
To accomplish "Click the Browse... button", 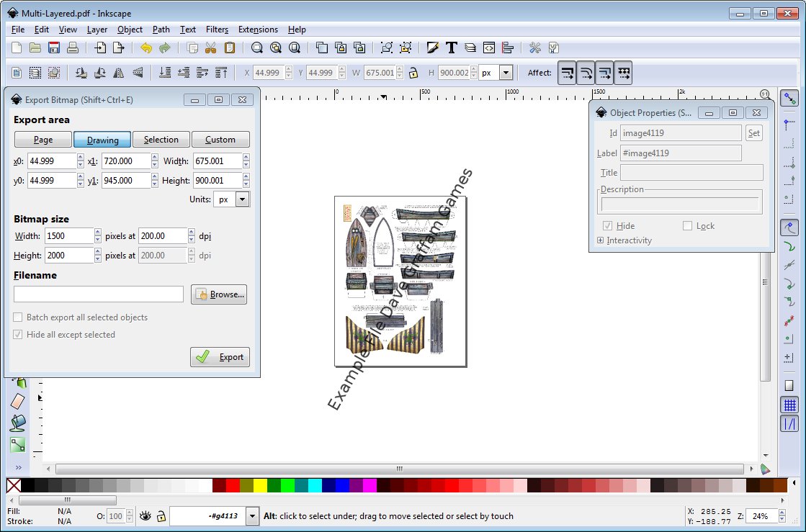I will pos(219,294).
